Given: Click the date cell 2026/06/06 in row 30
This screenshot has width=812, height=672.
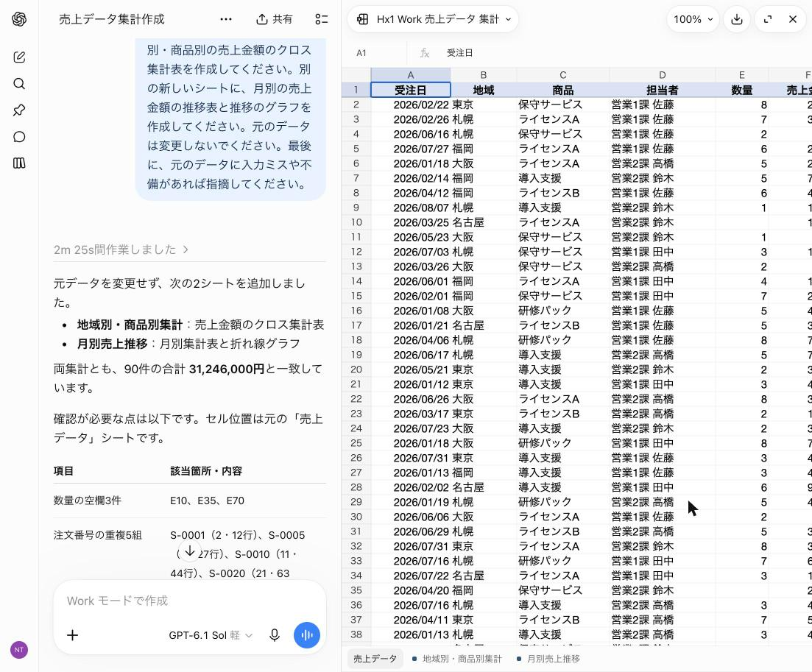Looking at the screenshot, I should [x=411, y=517].
